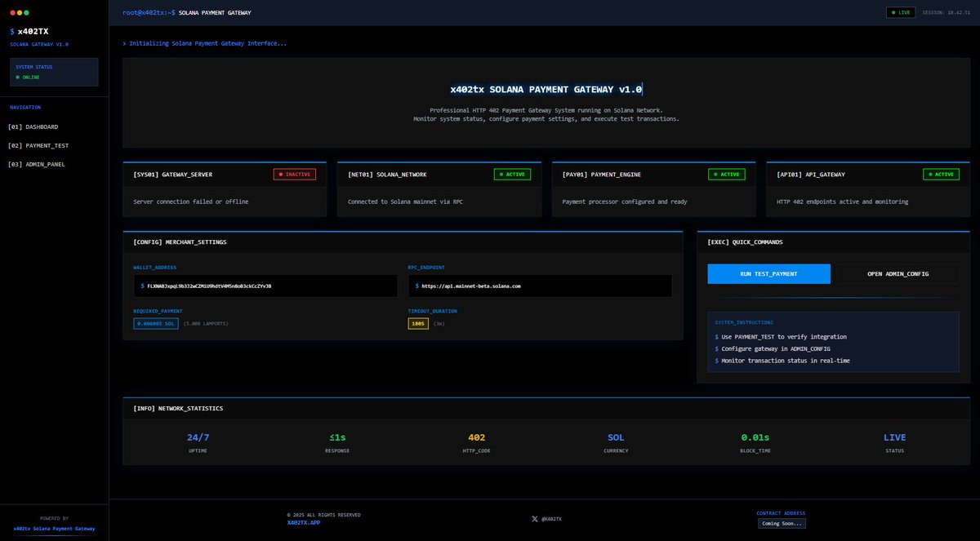Click the 180S timeout duration value
Viewport: 980px width, 541px height.
(418, 323)
